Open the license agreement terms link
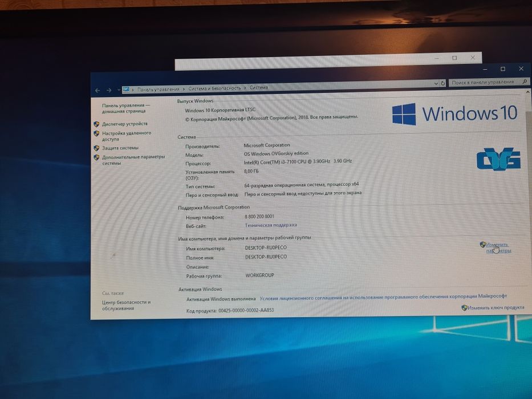This screenshot has height=399, width=532. (x=383, y=297)
